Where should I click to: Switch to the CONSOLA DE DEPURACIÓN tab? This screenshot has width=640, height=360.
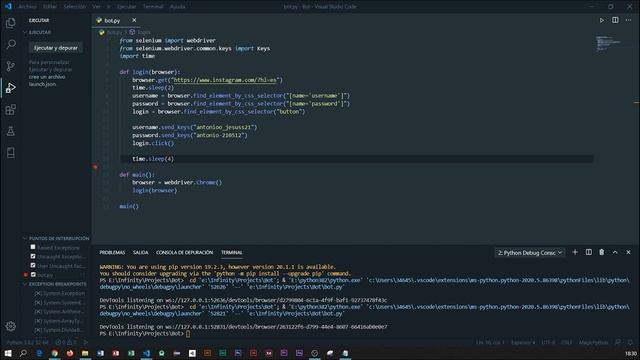[x=184, y=253]
